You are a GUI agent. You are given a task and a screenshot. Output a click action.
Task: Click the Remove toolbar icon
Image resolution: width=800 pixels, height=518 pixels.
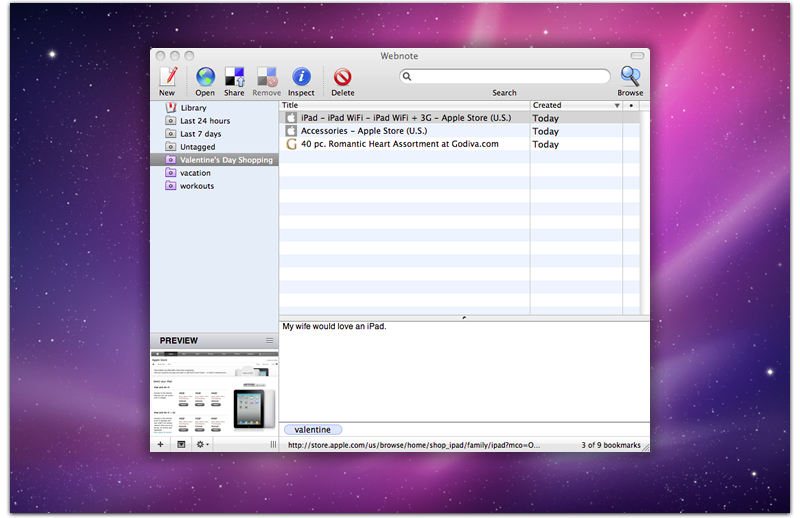(x=267, y=77)
